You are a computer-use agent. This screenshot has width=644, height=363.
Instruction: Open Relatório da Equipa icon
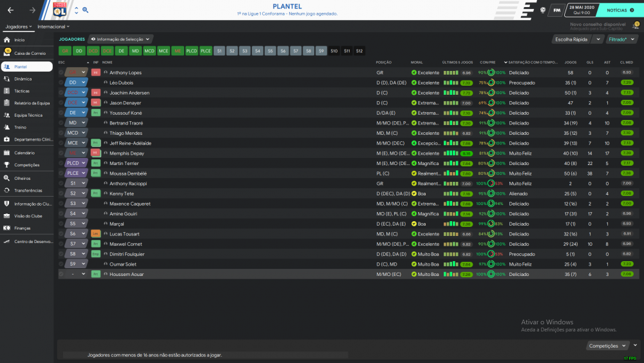coord(6,103)
